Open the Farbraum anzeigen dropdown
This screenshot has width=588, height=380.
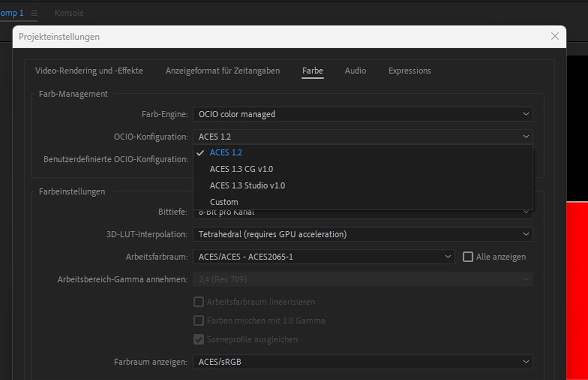(362, 362)
